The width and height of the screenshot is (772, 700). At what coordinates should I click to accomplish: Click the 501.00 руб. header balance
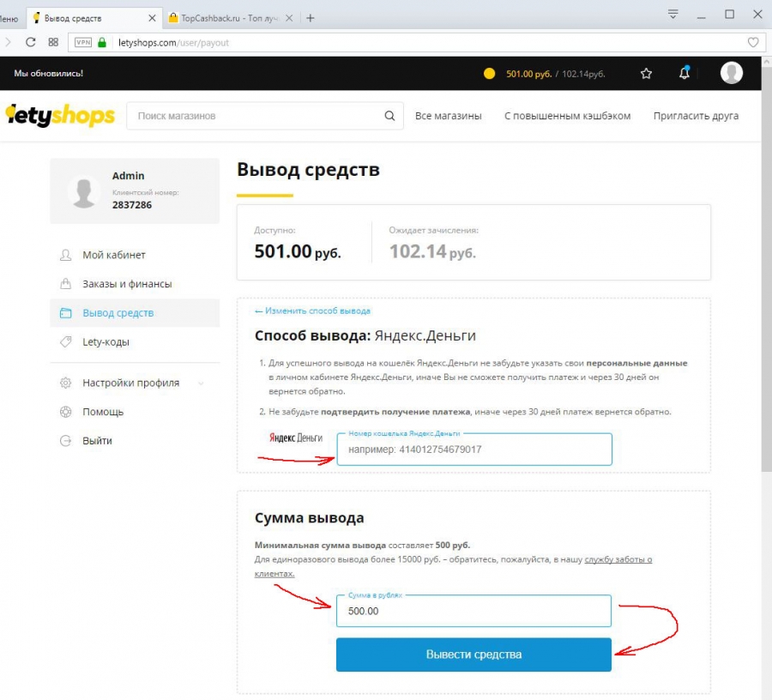[528, 74]
